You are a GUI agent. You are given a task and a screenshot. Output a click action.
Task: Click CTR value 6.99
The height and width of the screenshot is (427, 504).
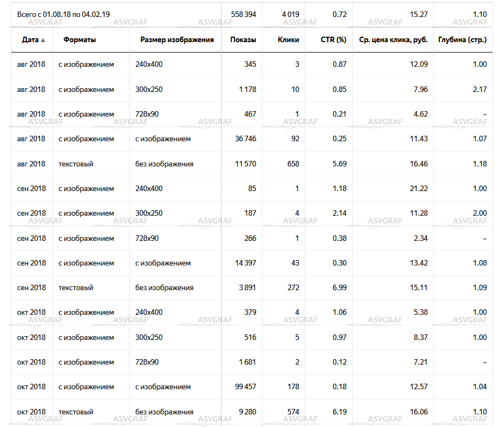tap(340, 287)
